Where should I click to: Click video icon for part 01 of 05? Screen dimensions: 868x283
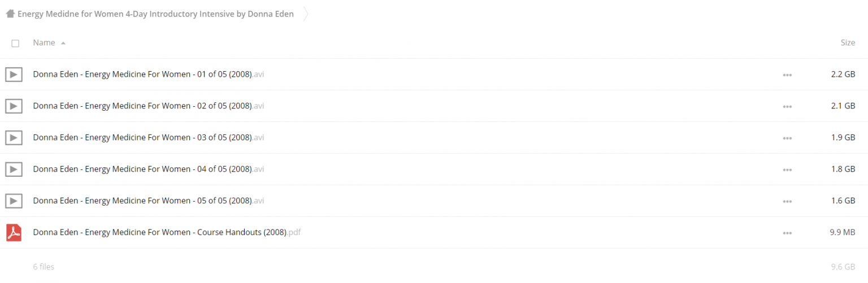[14, 74]
